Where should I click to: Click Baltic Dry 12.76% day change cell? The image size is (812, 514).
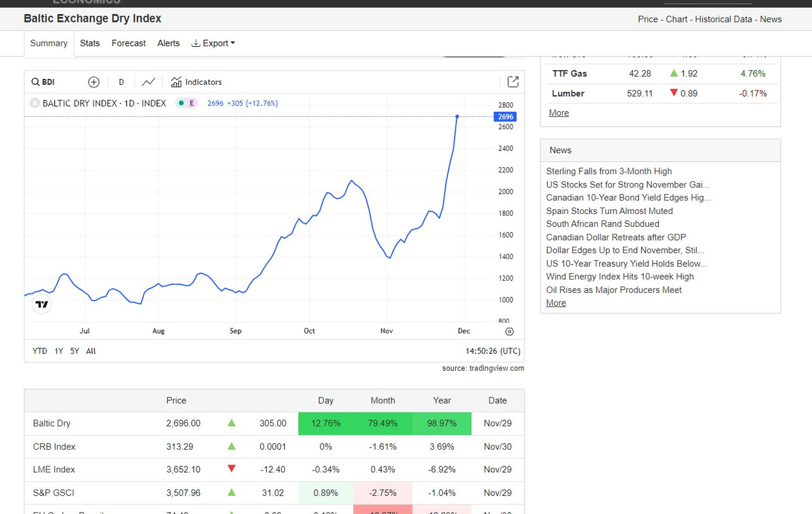(326, 423)
